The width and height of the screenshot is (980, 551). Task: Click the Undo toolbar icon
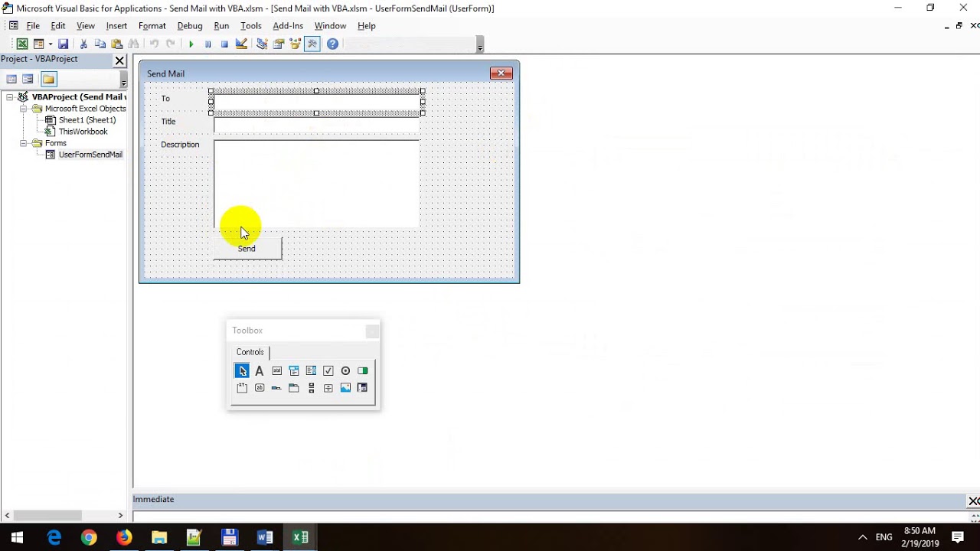154,44
